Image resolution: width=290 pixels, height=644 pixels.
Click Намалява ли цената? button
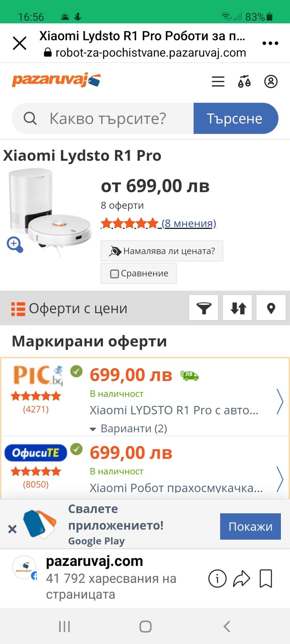coord(162,251)
